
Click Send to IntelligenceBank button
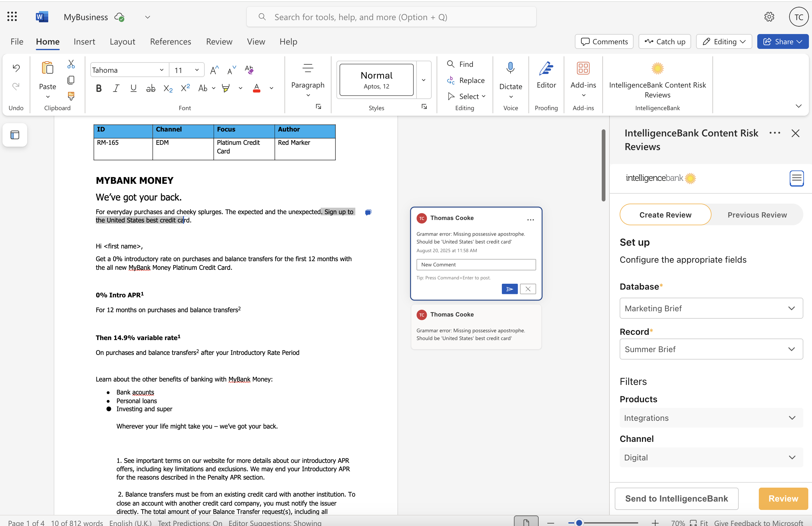676,498
